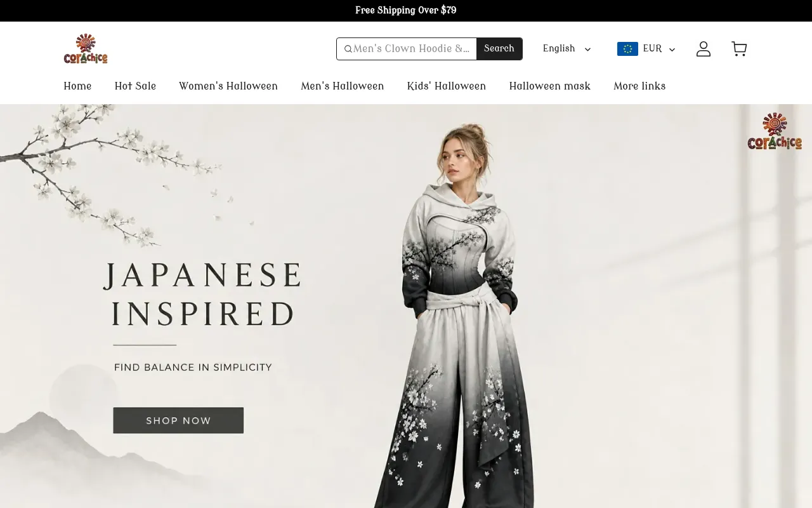Expand the EUR currency dropdown
812x508 pixels.
click(x=646, y=49)
